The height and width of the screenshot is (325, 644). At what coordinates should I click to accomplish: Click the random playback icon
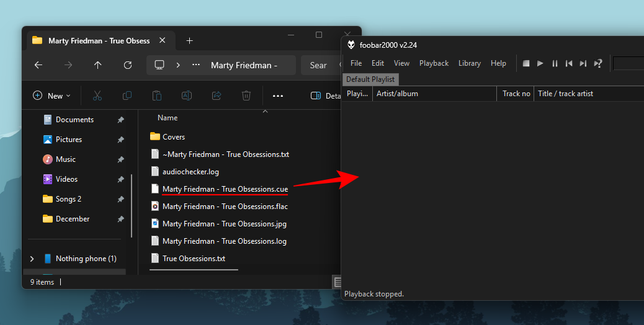pyautogui.click(x=598, y=63)
